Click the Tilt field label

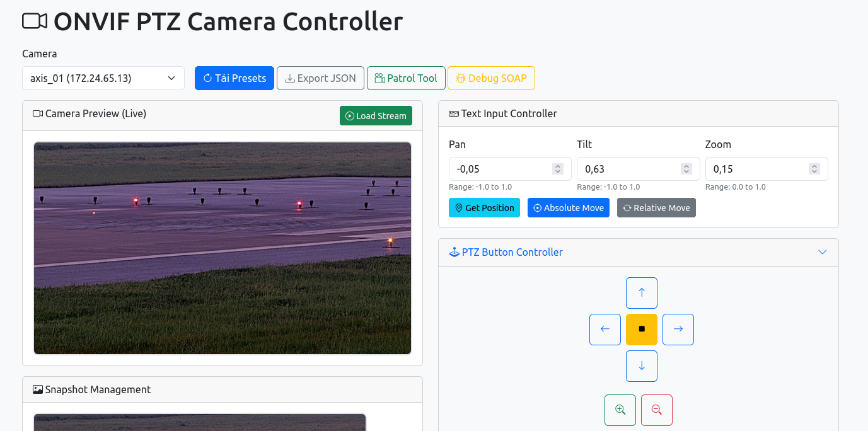[x=584, y=144]
